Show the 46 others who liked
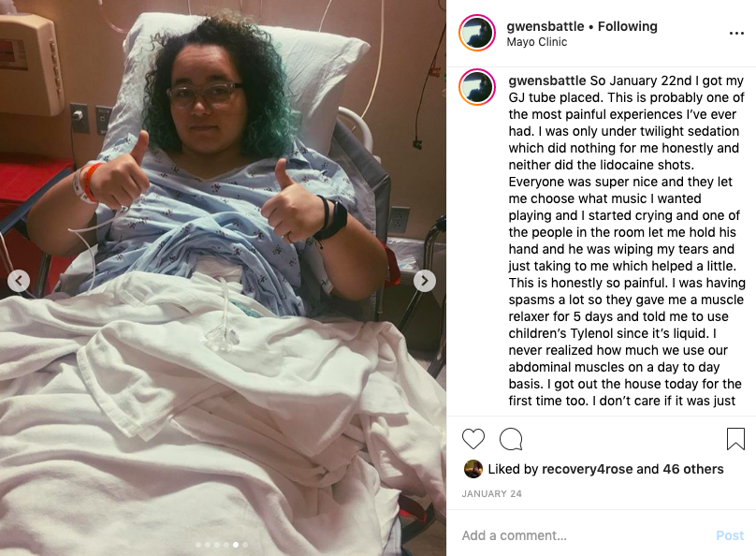The height and width of the screenshot is (556, 756). pos(692,469)
